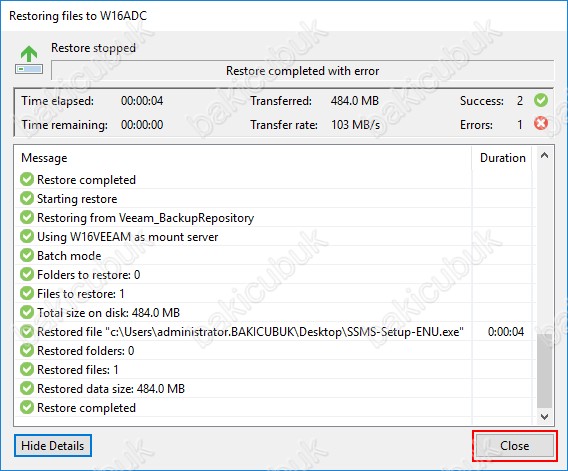The image size is (568, 471).
Task: Close the restore dialog with Close button
Action: [x=515, y=446]
